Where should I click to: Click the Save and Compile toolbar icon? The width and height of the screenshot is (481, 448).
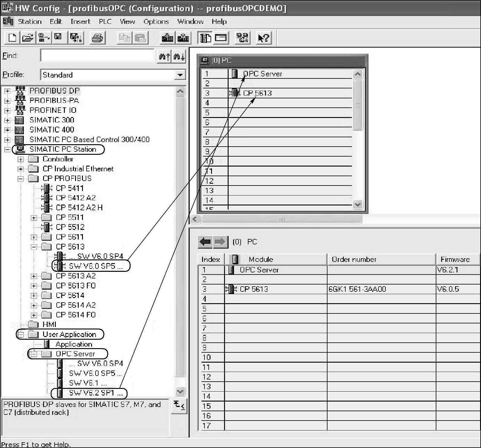pos(75,38)
